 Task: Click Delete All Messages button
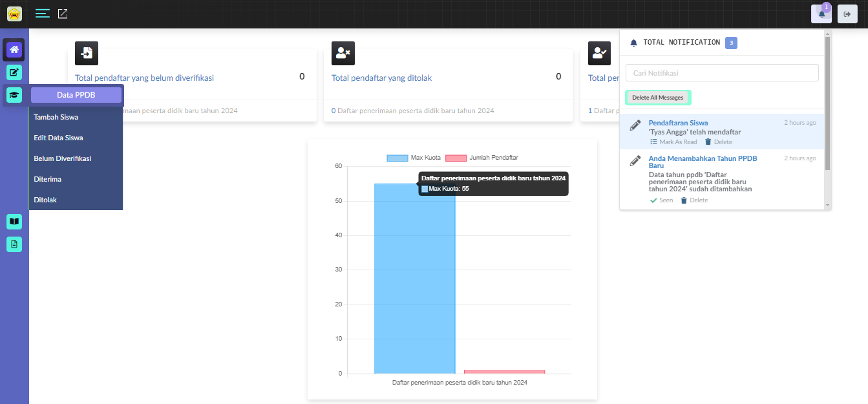click(x=657, y=98)
